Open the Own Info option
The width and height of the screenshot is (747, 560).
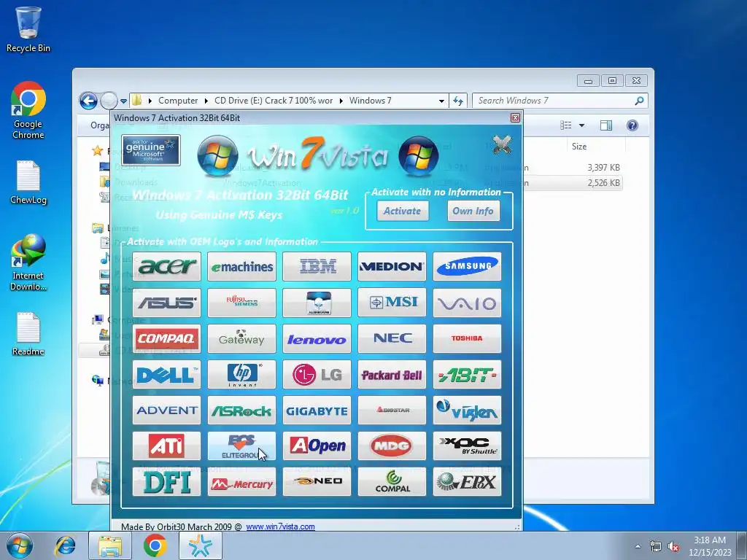coord(473,211)
